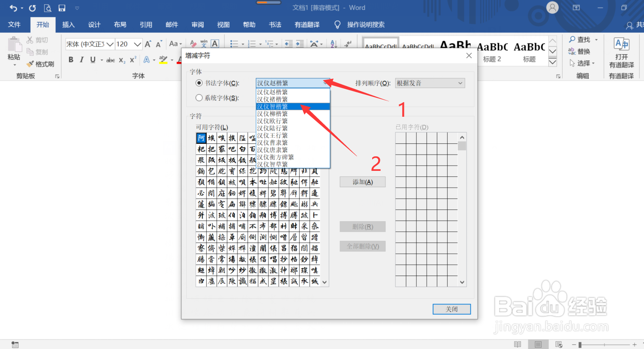Open the clipboard group dialog launcher
Screen dimensions: 644x349
[57, 76]
